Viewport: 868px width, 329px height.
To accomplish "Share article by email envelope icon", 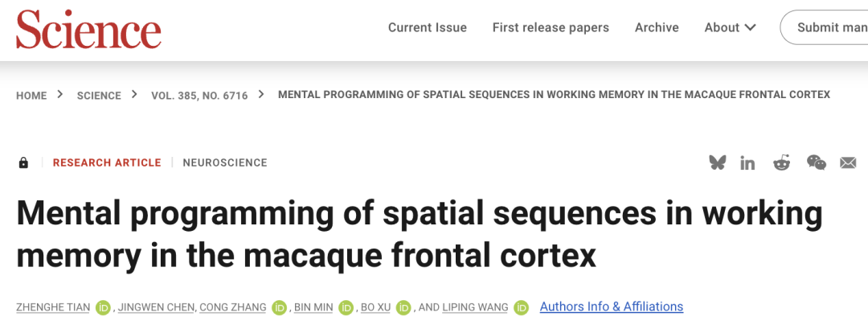I will pos(848,162).
